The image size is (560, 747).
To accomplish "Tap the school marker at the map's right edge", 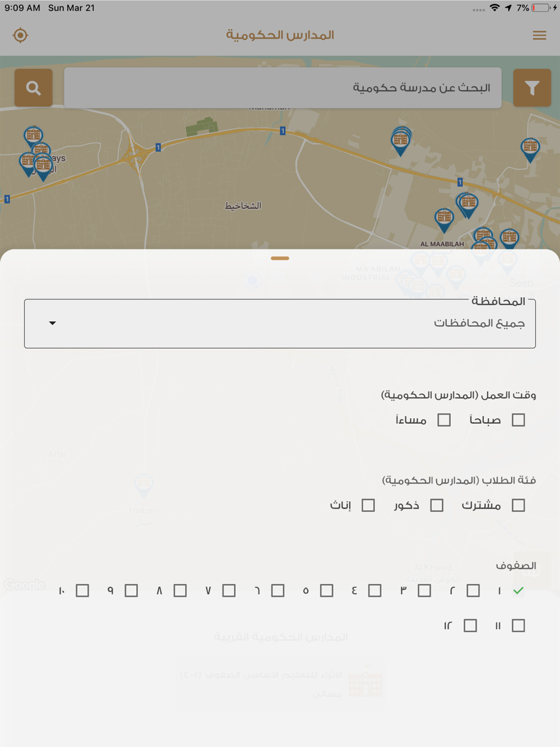I will click(530, 150).
